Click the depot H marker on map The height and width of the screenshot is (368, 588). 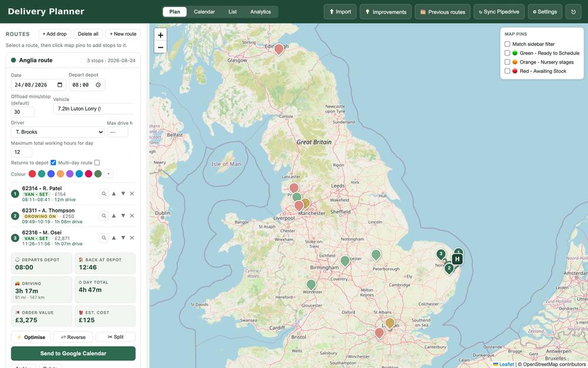457,259
